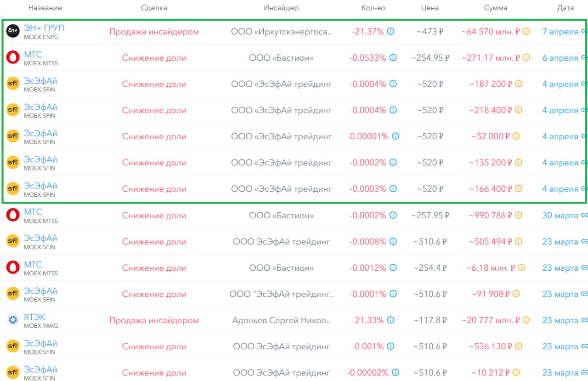Click MTS logo in the 6 апреля row
The height and width of the screenshot is (381, 588).
pyautogui.click(x=12, y=57)
